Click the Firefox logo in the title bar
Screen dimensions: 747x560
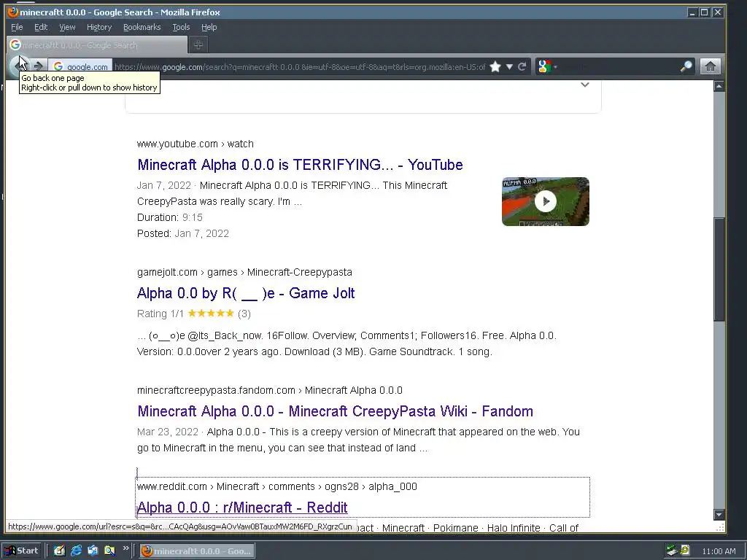click(x=13, y=12)
